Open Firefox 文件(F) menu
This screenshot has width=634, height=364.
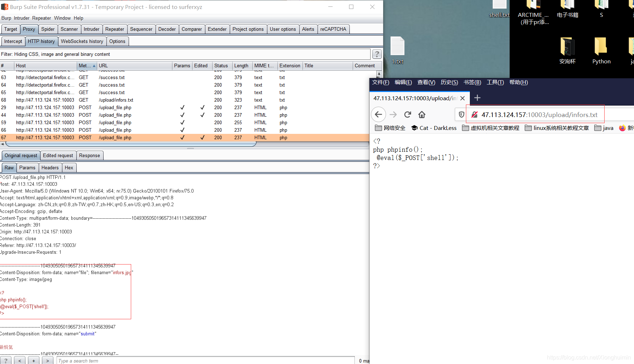(381, 82)
